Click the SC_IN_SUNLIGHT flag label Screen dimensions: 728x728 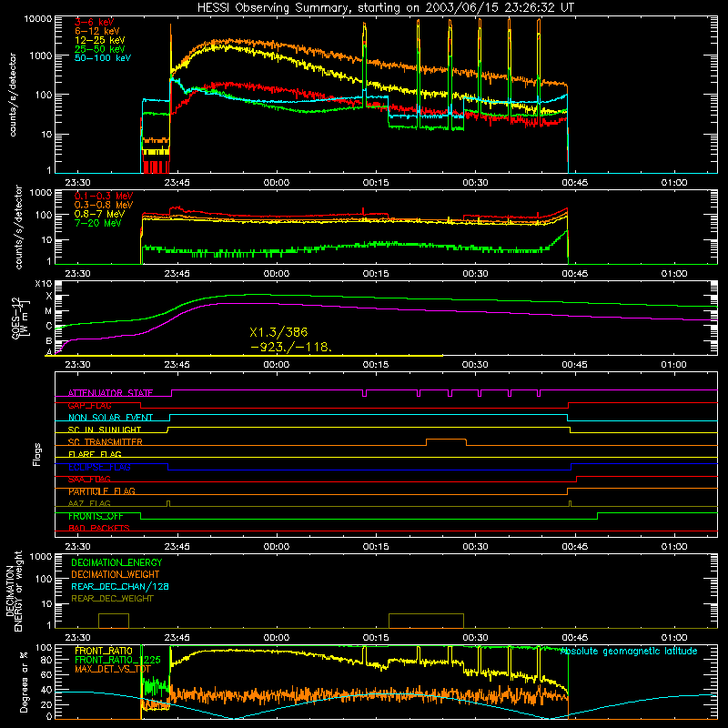[x=105, y=430]
